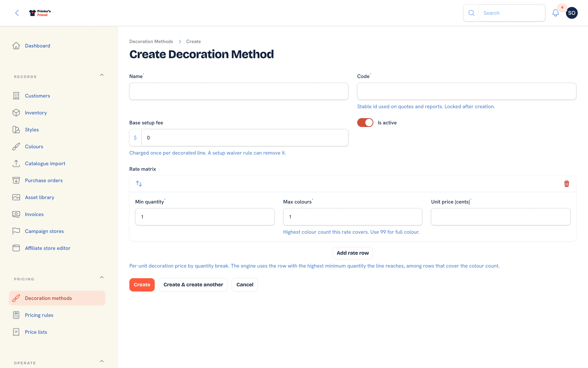Click the orange Create button
The image size is (588, 368).
(142, 285)
